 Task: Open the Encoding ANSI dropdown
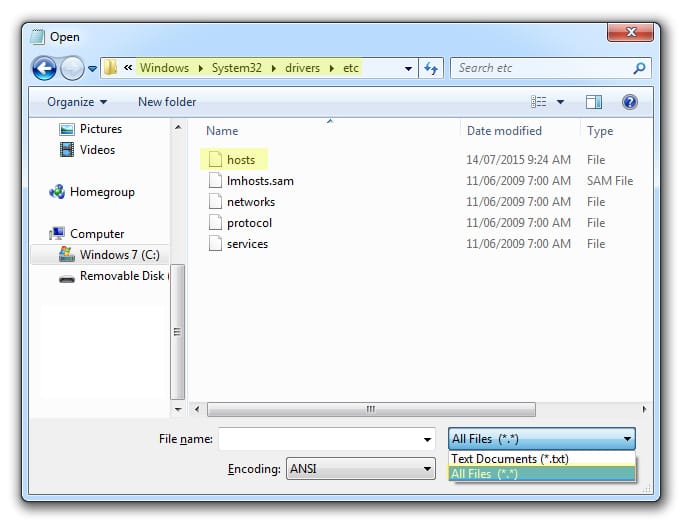click(361, 469)
